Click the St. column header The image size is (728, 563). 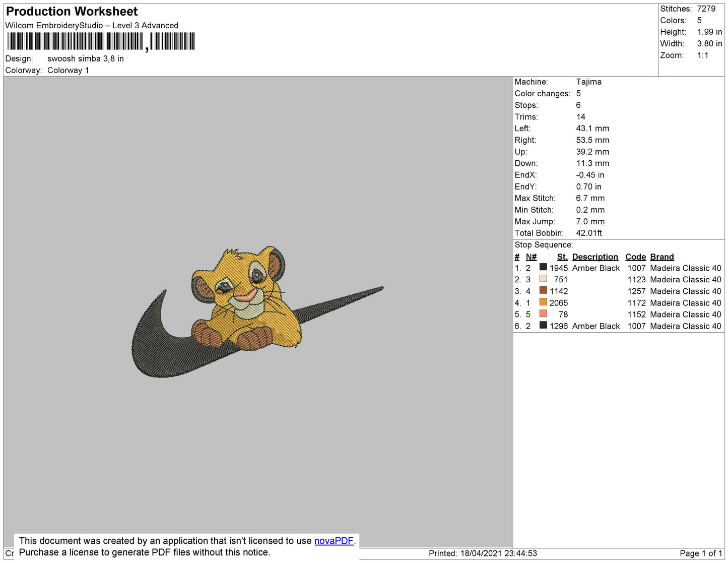click(x=562, y=257)
